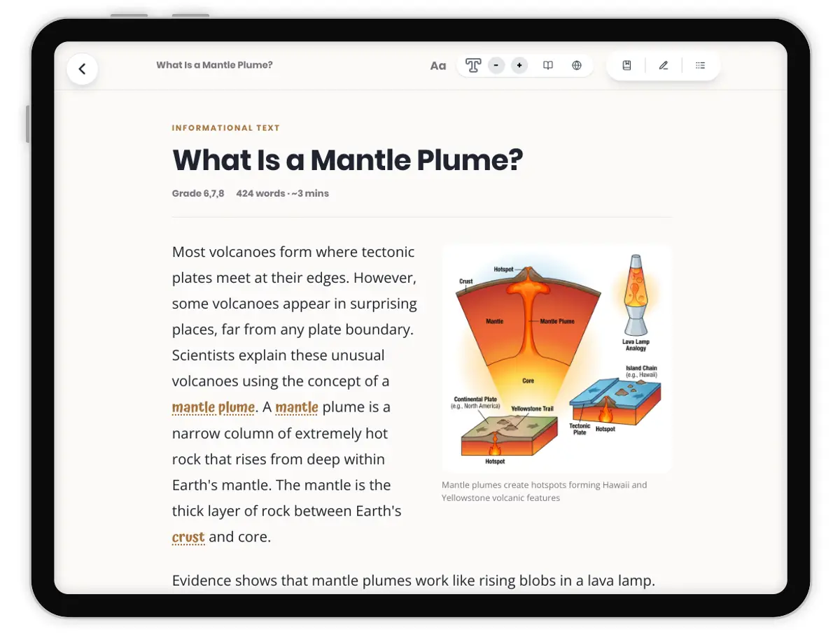The height and width of the screenshot is (634, 840).
Task: Click the bookmark icon in toolbar
Action: point(627,66)
